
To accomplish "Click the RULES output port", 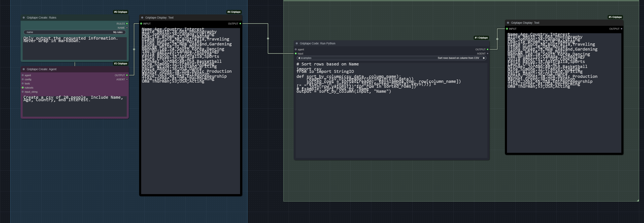I will tap(127, 24).
